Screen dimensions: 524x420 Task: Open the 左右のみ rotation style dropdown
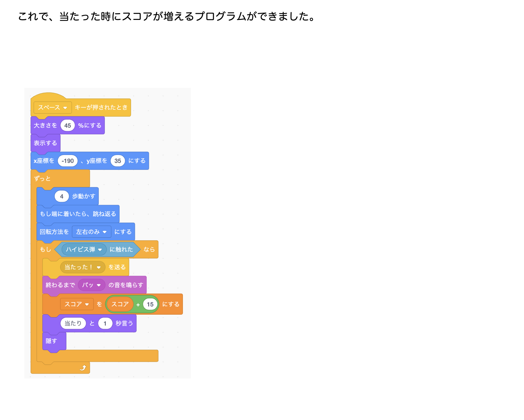coord(91,232)
